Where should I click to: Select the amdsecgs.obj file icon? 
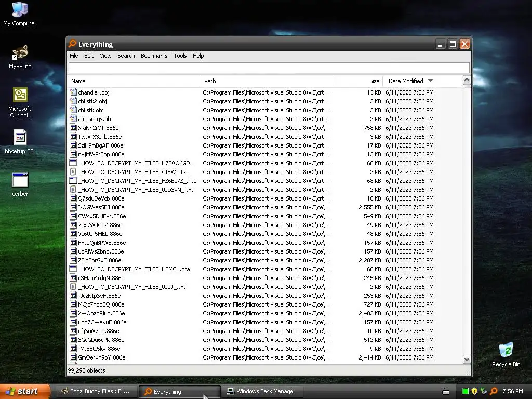(73, 119)
